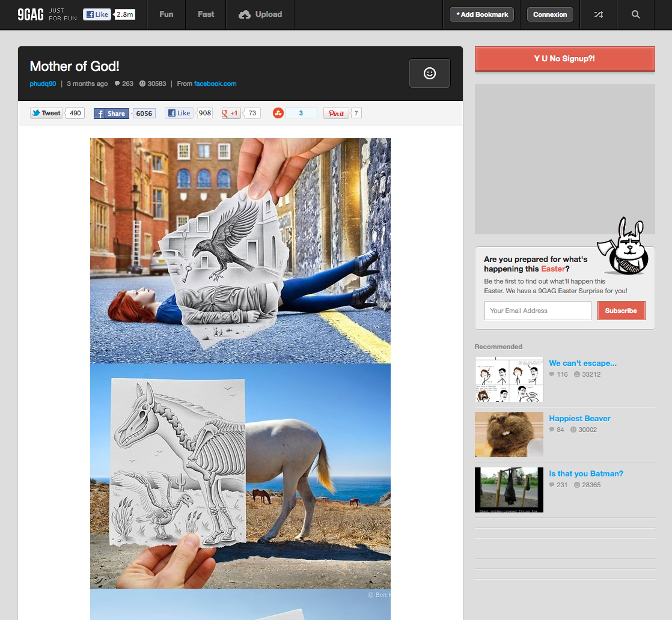The height and width of the screenshot is (620, 672).
Task: Click the search magnifier icon
Action: [x=635, y=14]
